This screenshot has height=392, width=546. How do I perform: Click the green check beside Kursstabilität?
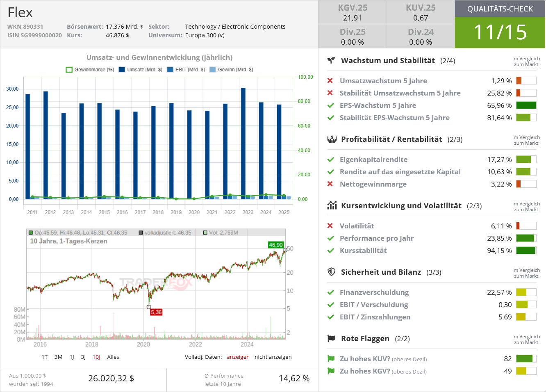pyautogui.click(x=330, y=251)
